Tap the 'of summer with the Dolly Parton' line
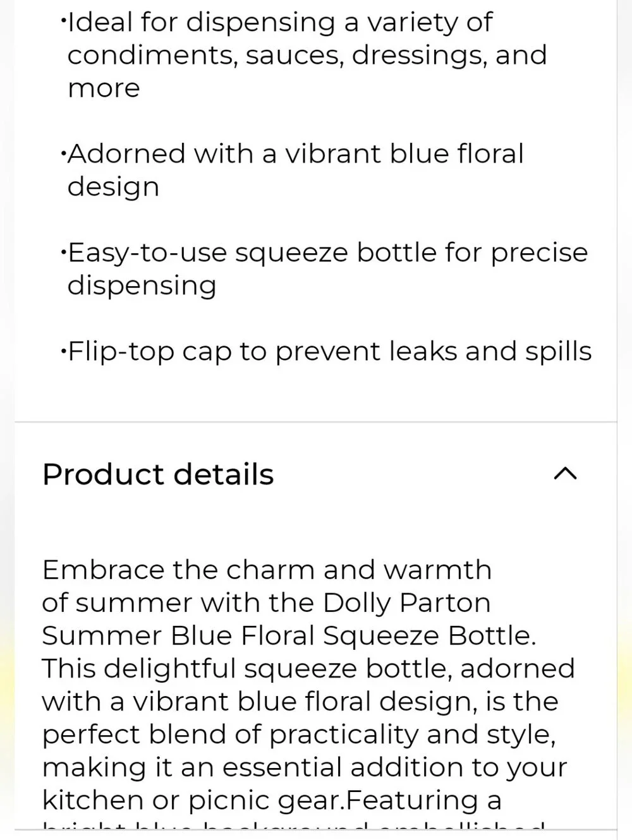The height and width of the screenshot is (840, 632). point(266,603)
